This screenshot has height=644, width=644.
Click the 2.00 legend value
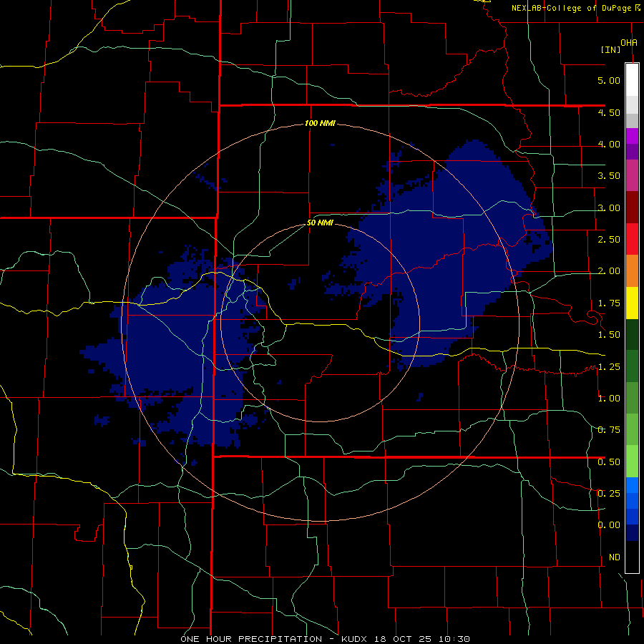point(609,271)
